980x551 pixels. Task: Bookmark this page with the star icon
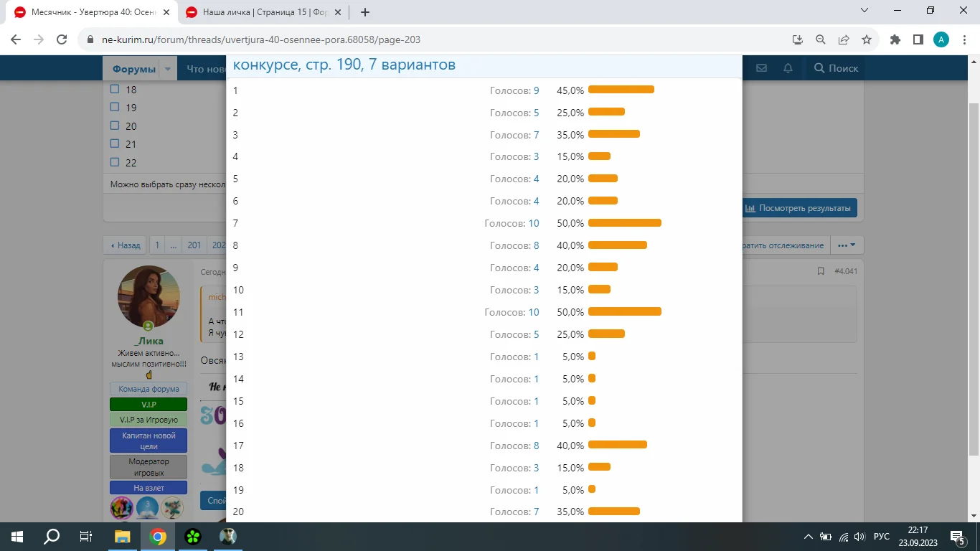coord(867,40)
